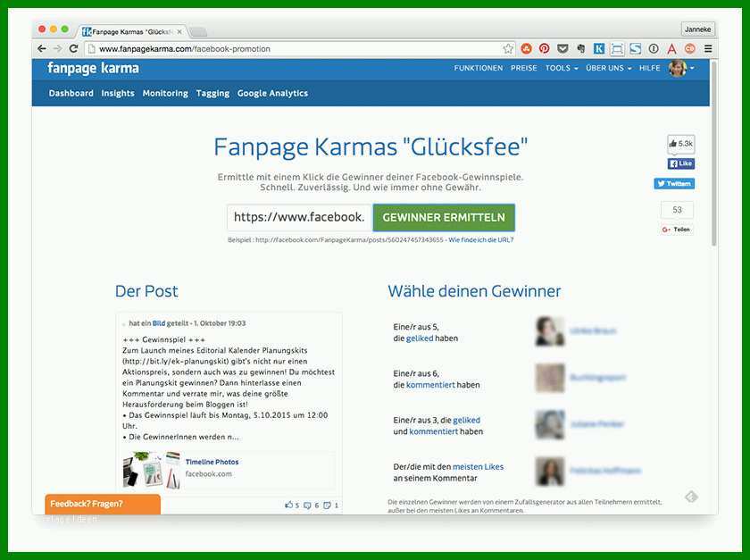Open the ÜBER UNS dropdown menu
750x560 pixels.
coord(608,68)
